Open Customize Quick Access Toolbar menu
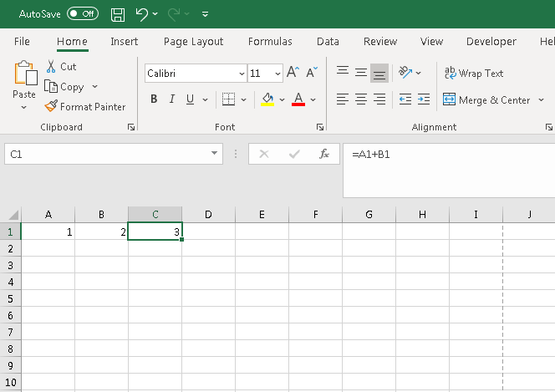 click(205, 14)
